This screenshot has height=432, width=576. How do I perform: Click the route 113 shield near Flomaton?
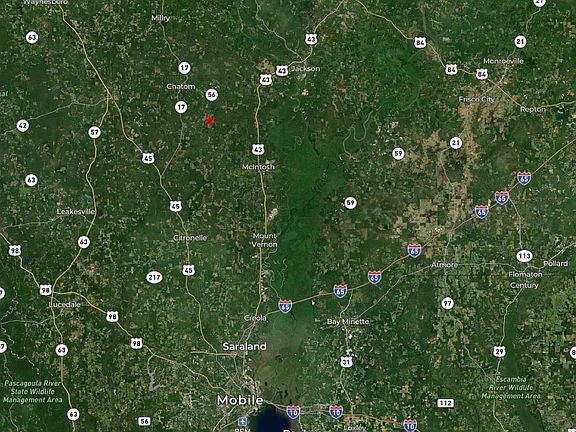coord(524,256)
